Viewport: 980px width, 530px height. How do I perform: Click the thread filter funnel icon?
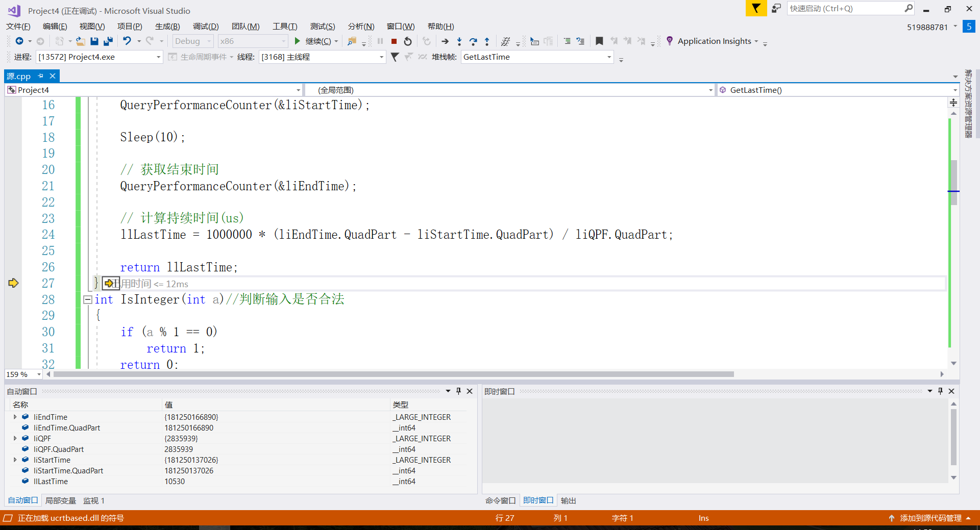pyautogui.click(x=395, y=57)
